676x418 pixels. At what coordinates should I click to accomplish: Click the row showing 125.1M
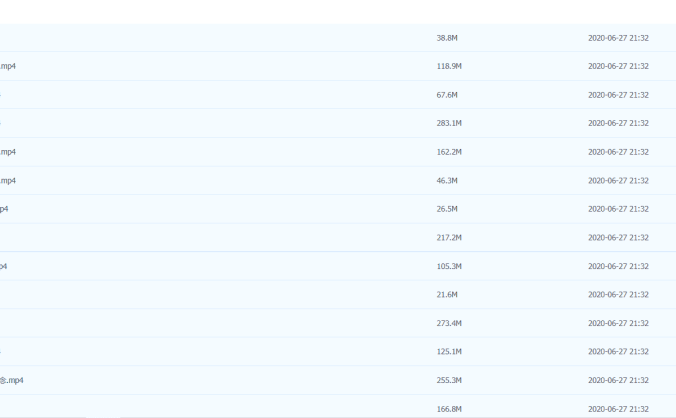tap(448, 352)
